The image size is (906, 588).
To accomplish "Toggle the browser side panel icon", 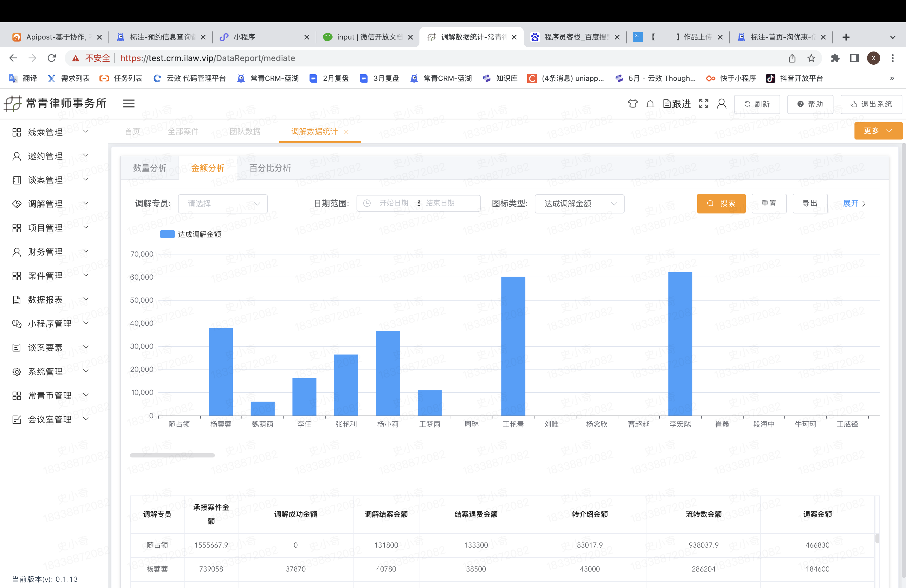I will [854, 58].
